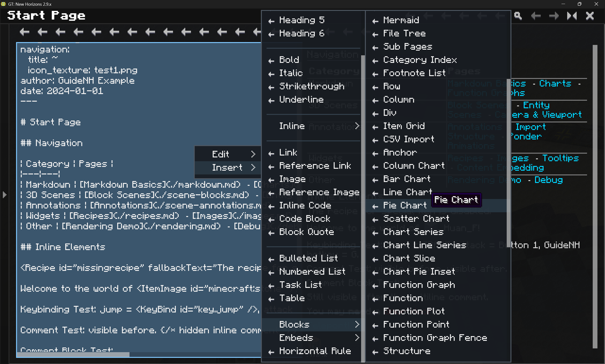The height and width of the screenshot is (364, 605).
Task: Open the Import page link
Action: tap(531, 127)
